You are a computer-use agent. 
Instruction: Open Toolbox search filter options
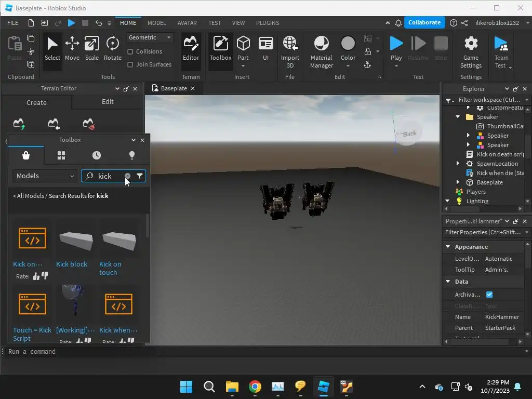point(140,176)
